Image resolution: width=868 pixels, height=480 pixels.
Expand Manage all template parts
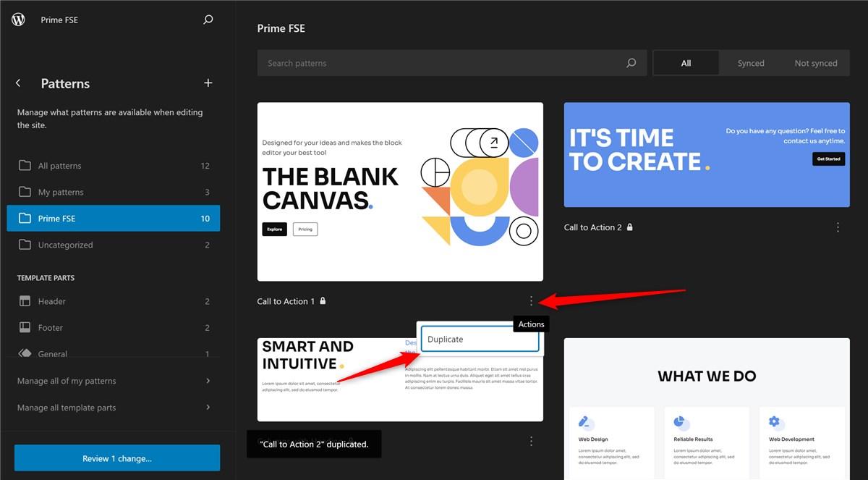114,408
